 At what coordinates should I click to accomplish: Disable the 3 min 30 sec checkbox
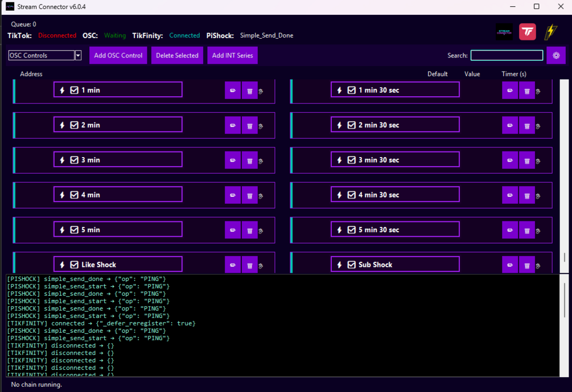[x=352, y=160]
